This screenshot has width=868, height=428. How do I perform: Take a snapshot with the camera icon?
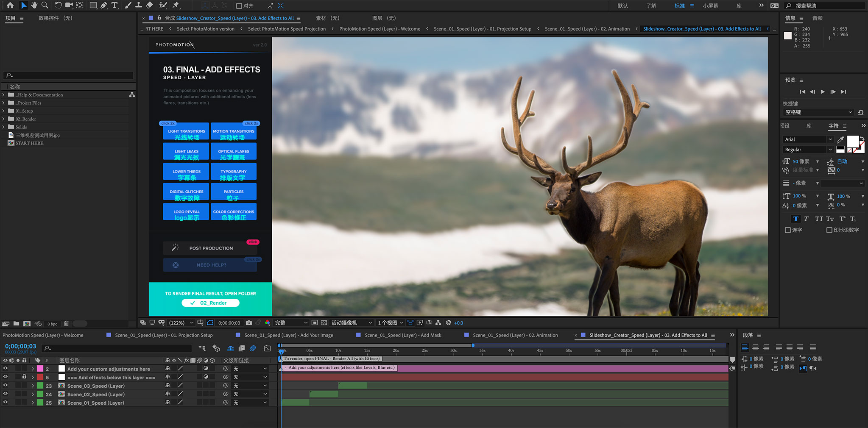click(249, 323)
